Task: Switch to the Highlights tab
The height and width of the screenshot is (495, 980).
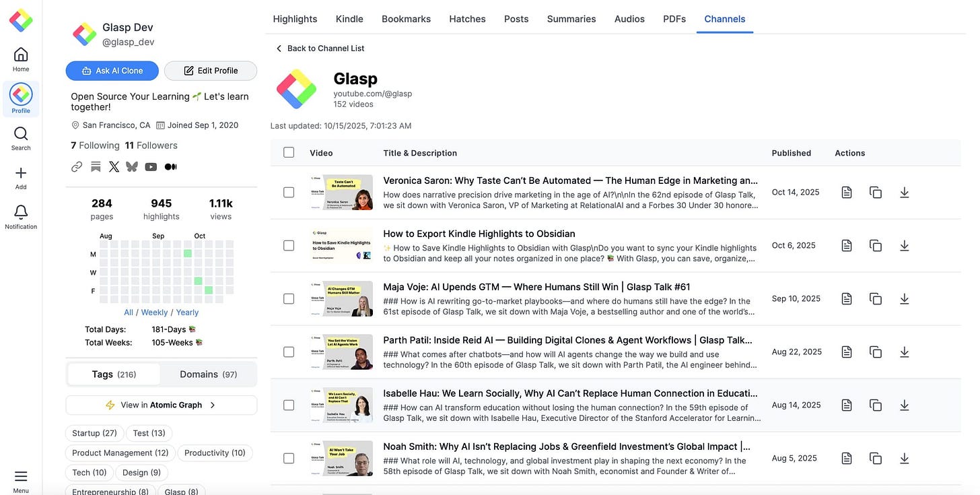Action: 295,19
